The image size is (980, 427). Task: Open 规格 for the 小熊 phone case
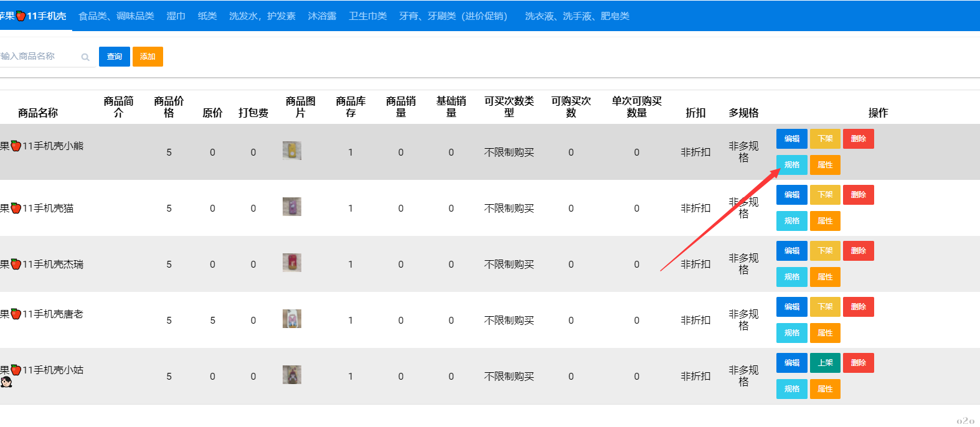click(791, 165)
